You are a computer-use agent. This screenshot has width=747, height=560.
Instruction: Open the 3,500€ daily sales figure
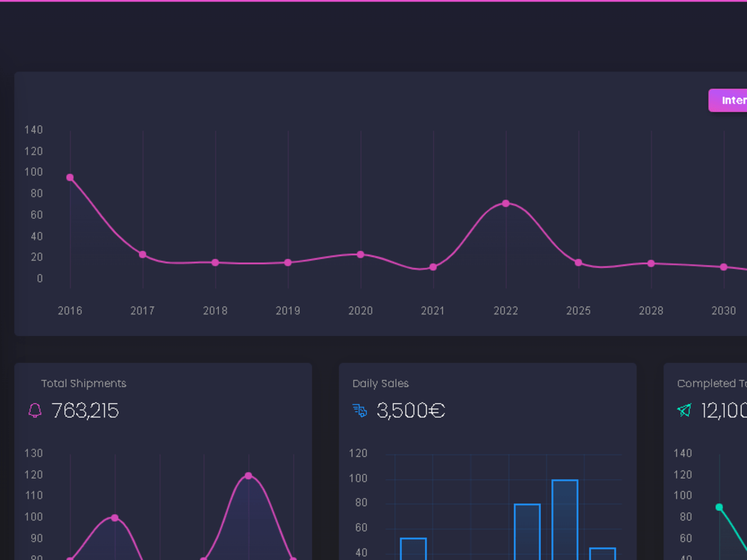(409, 410)
